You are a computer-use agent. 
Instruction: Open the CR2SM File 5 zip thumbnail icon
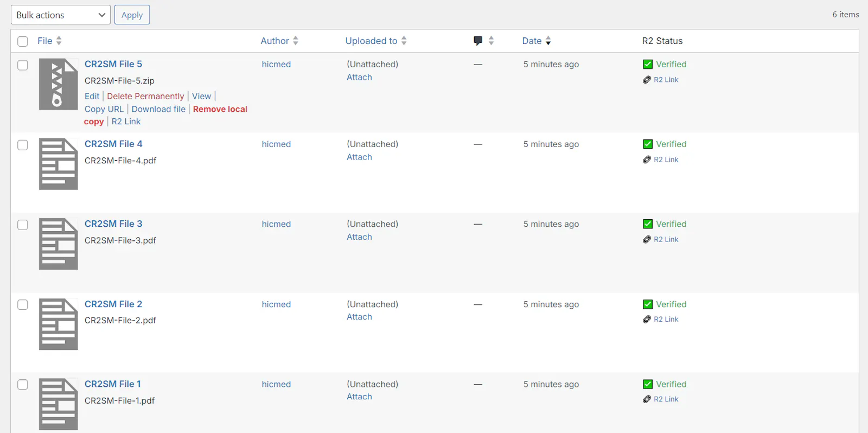point(58,84)
